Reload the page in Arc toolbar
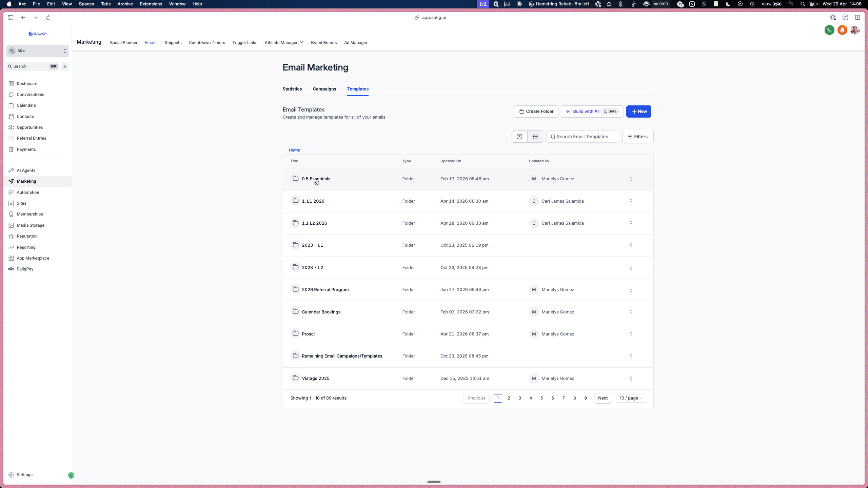868x488 pixels. 48,17
